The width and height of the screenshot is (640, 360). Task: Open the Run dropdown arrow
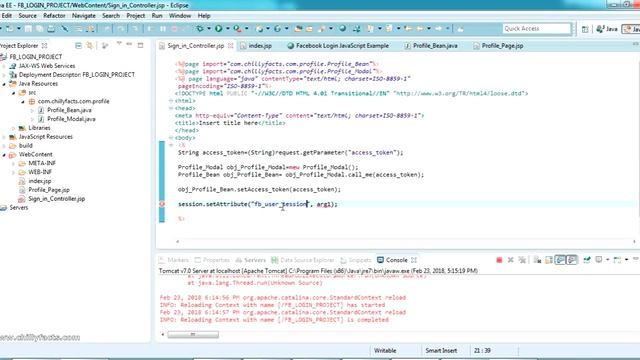[x=227, y=29]
